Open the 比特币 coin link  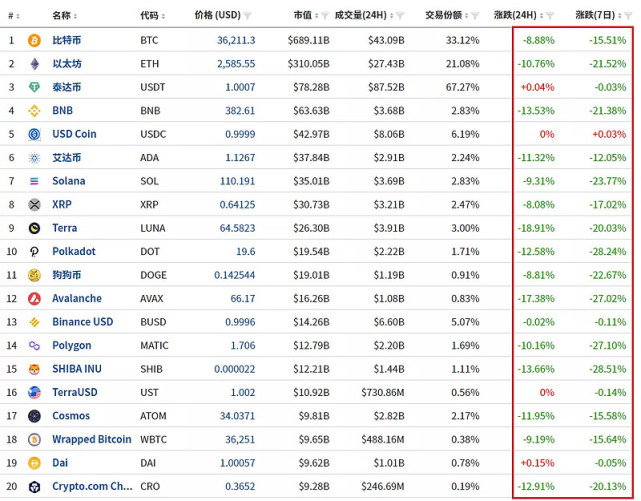click(66, 40)
